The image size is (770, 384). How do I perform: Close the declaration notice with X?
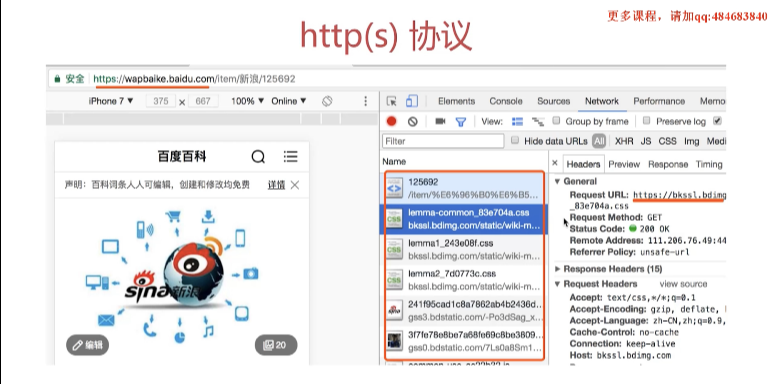[x=295, y=185]
